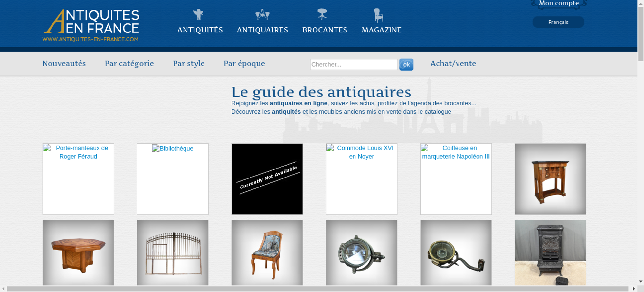Expand the Par époque menu
644x292 pixels.
point(244,63)
